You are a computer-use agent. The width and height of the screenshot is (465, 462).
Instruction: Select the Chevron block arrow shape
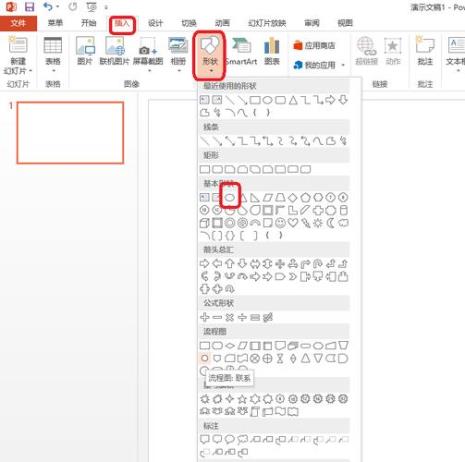click(293, 276)
